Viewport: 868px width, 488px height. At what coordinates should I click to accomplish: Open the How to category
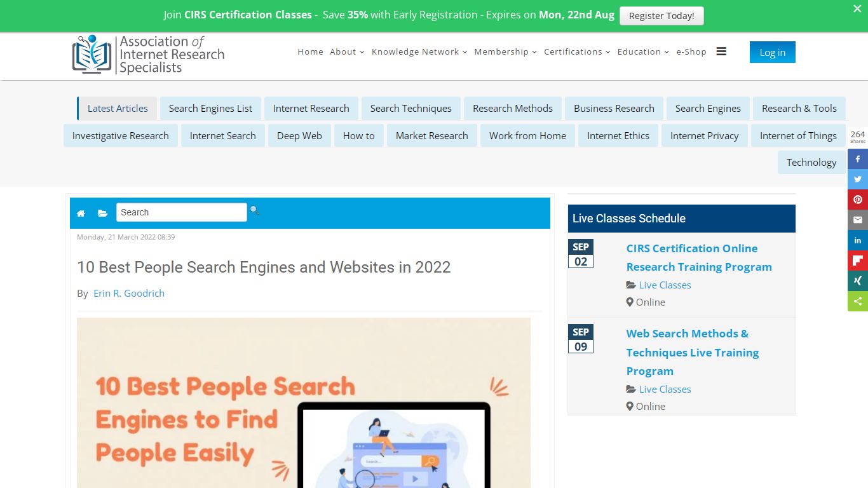click(358, 136)
